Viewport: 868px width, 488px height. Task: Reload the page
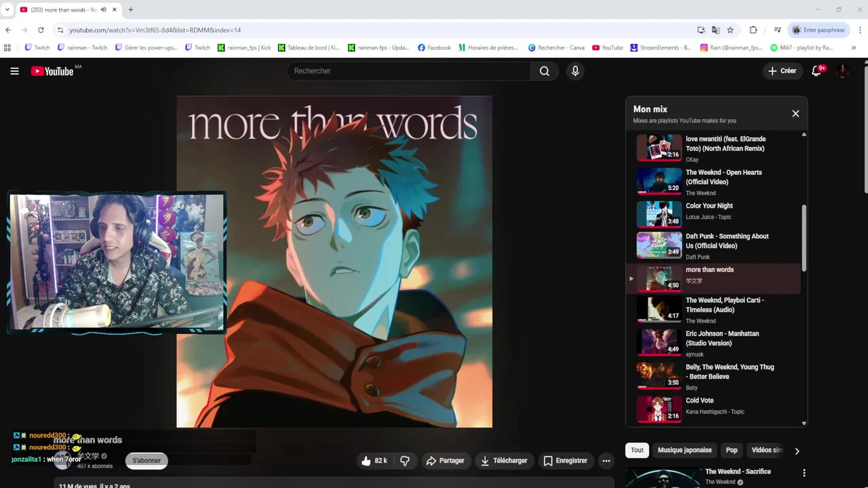pos(41,30)
